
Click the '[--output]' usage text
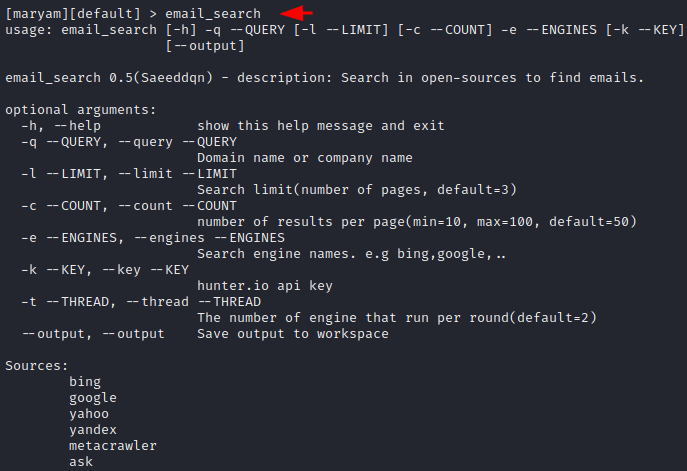(205, 46)
